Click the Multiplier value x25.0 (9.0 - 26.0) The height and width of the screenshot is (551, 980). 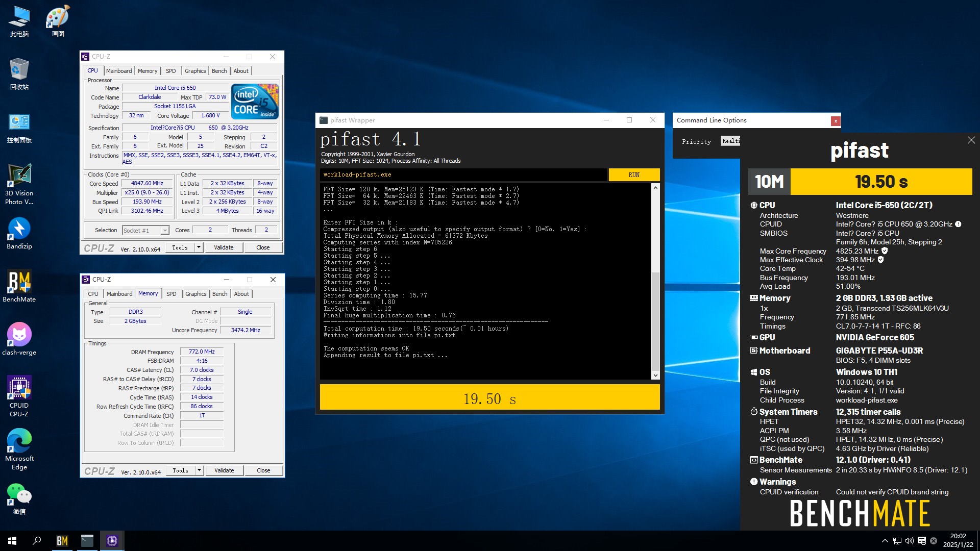(x=147, y=192)
